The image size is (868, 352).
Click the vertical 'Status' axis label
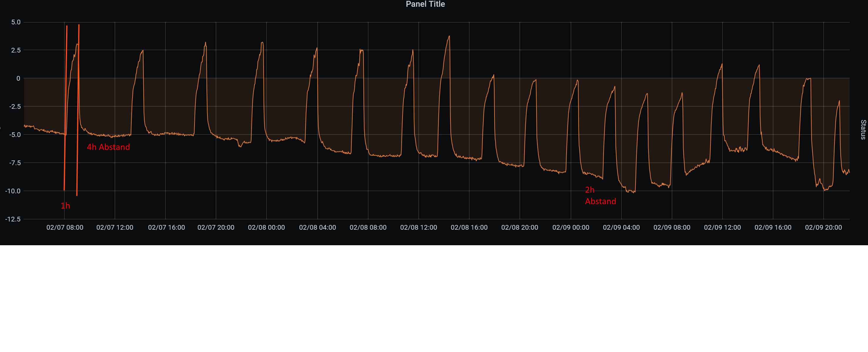click(863, 130)
